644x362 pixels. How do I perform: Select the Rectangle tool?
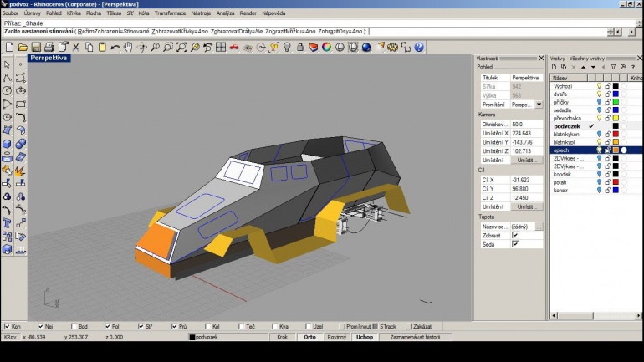21,104
